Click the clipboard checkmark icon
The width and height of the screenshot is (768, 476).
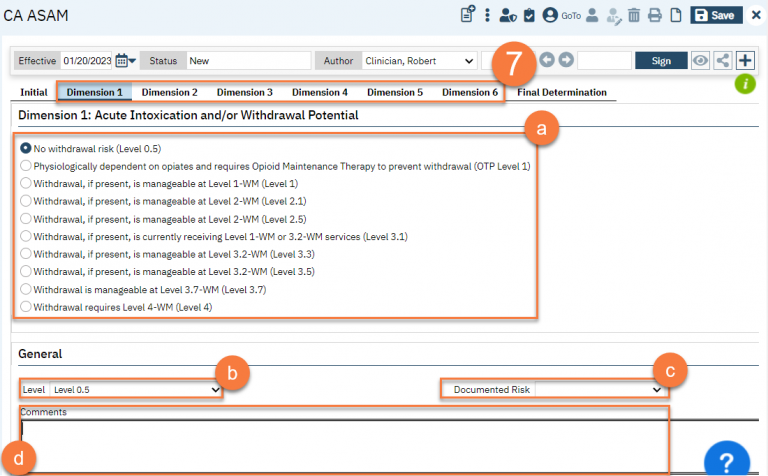point(529,15)
